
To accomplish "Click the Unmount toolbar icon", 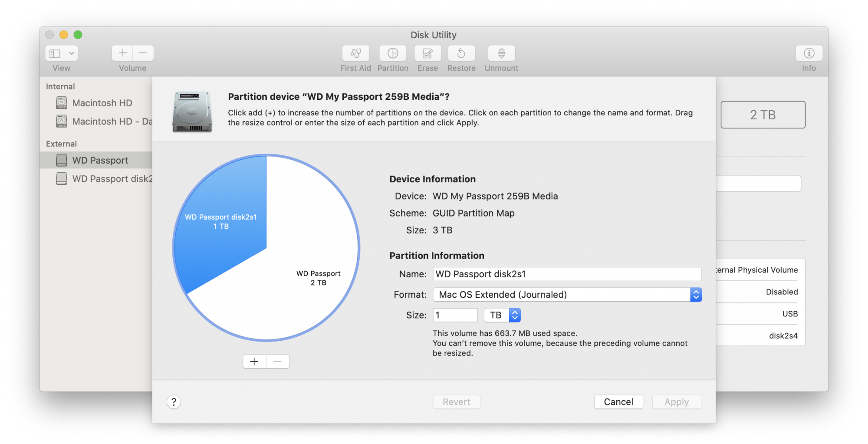I will click(x=501, y=53).
